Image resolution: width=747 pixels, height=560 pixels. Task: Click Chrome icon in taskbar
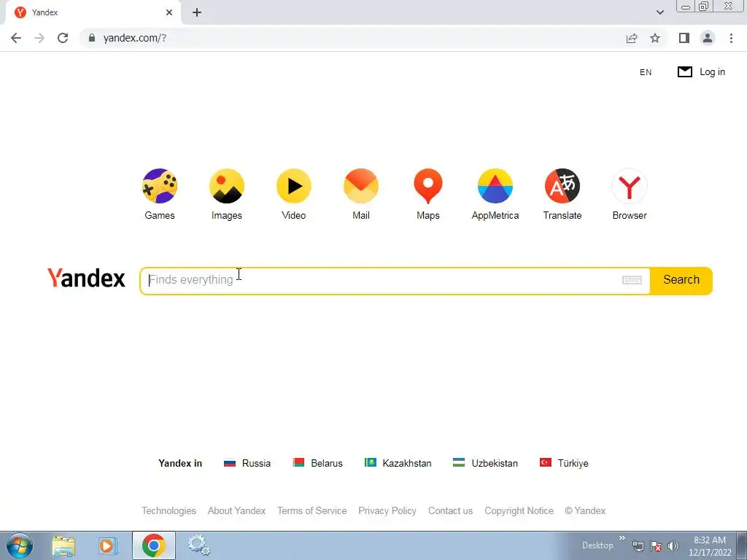coord(153,545)
